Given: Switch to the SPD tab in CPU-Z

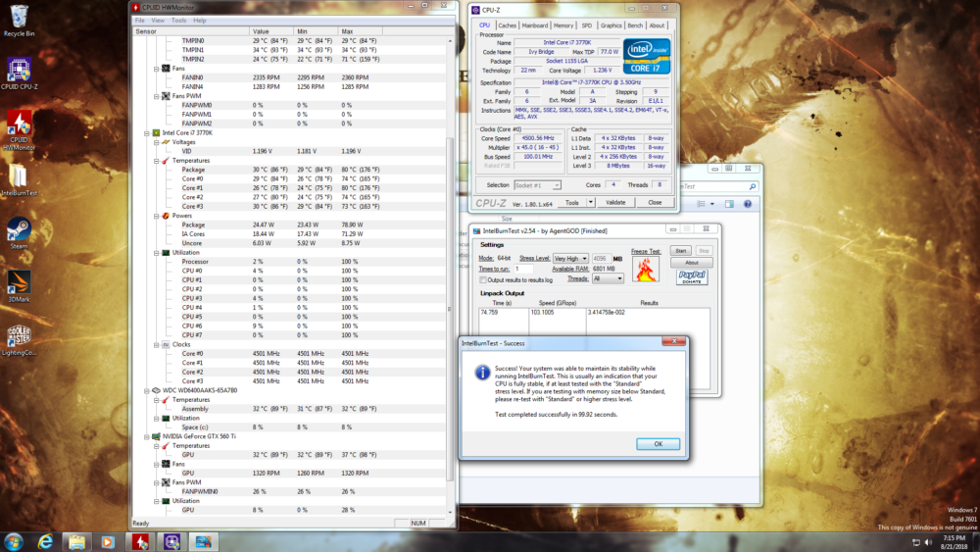Looking at the screenshot, I should point(586,25).
